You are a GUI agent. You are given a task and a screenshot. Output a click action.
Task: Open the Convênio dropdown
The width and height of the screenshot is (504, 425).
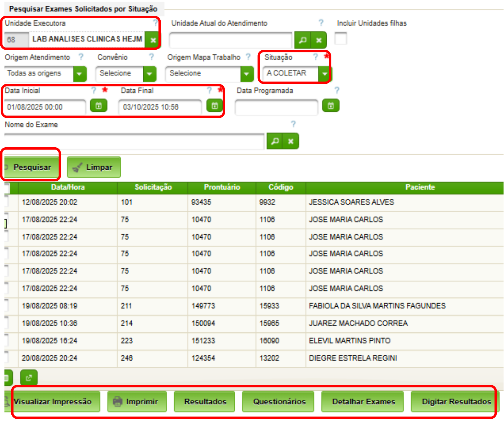click(x=150, y=74)
